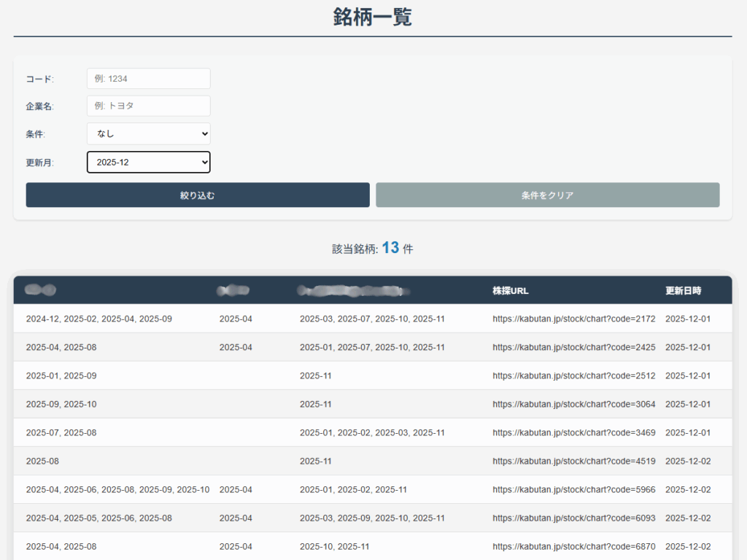Open the kabutan link for code=3064

click(573, 404)
